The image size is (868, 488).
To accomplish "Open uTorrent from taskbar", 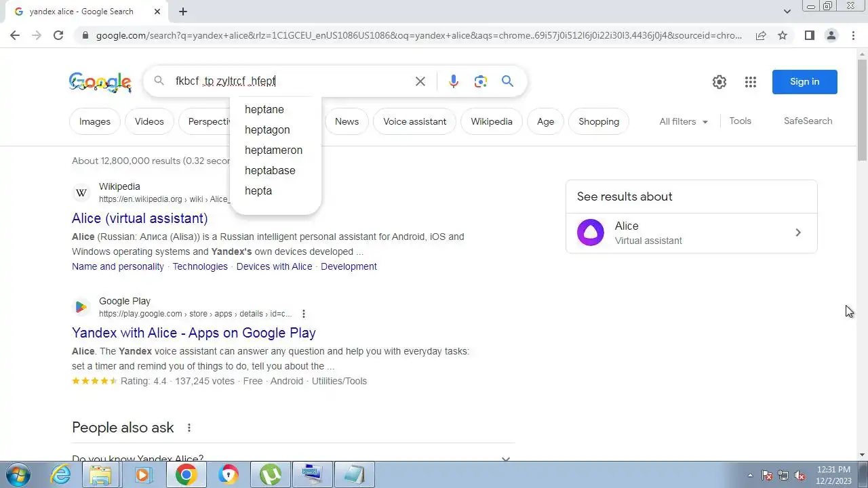I will click(271, 474).
